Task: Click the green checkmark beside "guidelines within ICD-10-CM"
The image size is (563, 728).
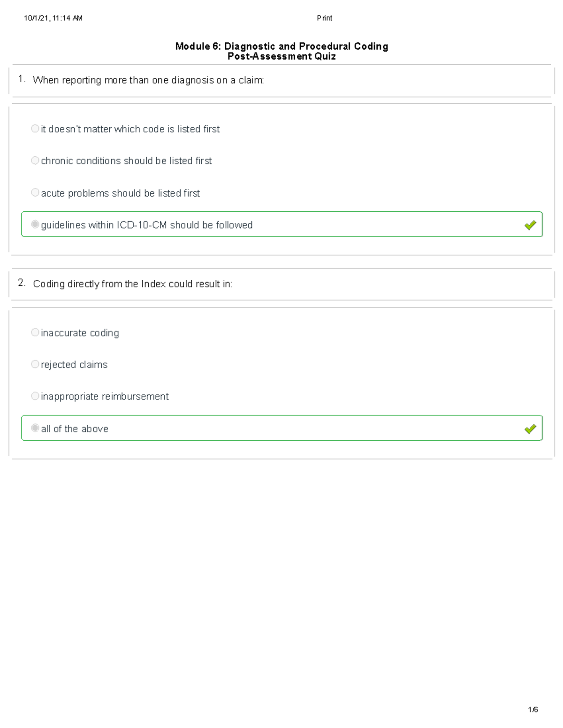Action: pos(531,225)
